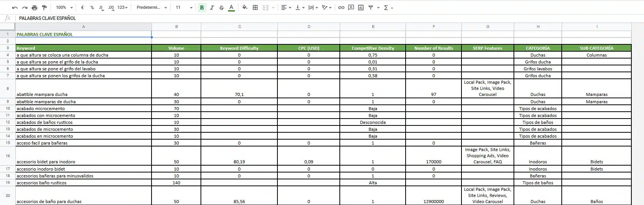Click the CPC (USD) header cell
The image size is (644, 205).
[309, 48]
